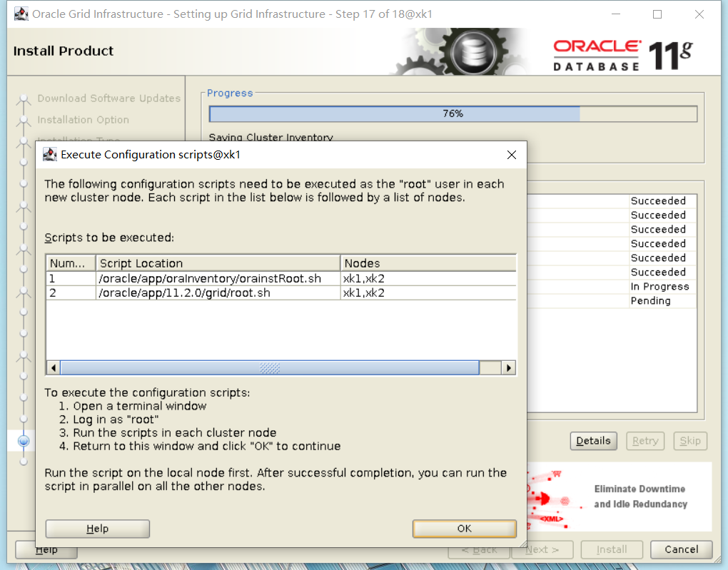Cancel the Grid Infrastructure installation

(x=681, y=549)
